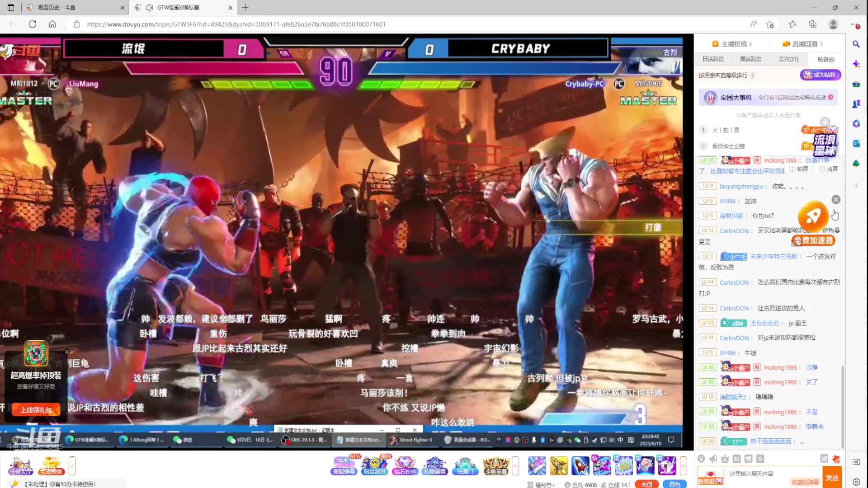868x488 pixels.
Task: Open the 钻石粉丝 diamond fan icon
Action: click(405, 465)
